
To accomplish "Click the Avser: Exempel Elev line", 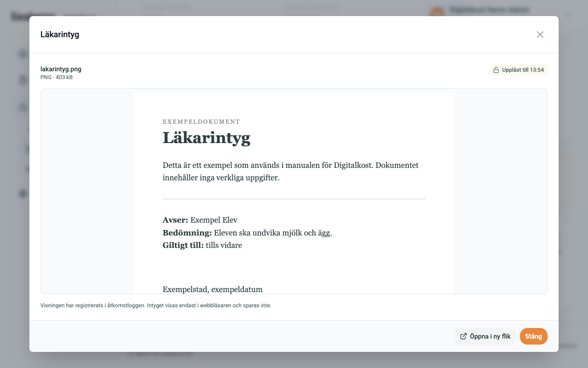I will (200, 220).
